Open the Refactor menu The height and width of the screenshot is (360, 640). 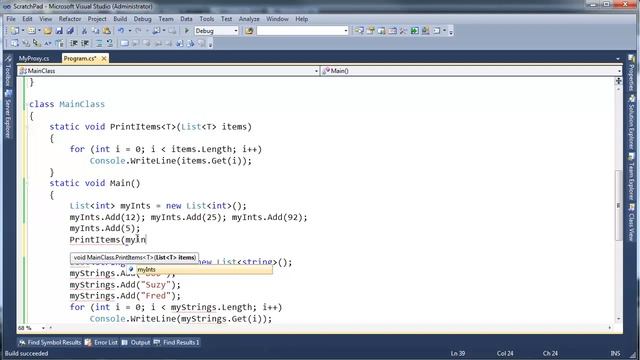70,19
